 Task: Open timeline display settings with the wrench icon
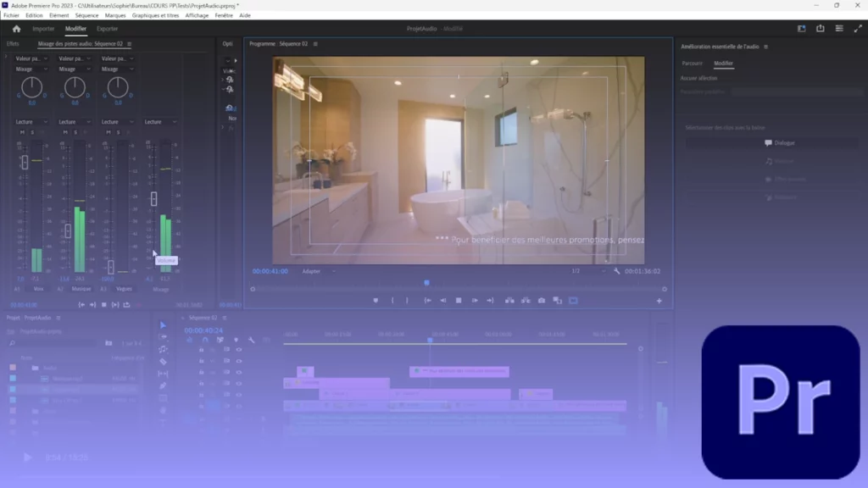pos(252,339)
